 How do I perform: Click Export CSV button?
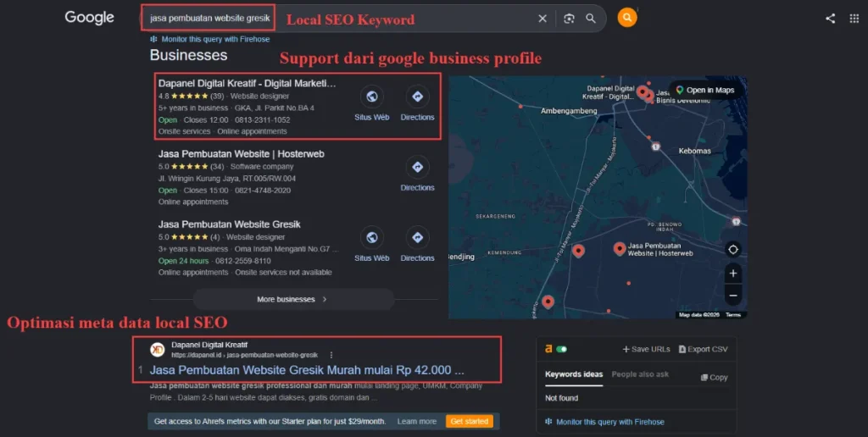coord(703,349)
